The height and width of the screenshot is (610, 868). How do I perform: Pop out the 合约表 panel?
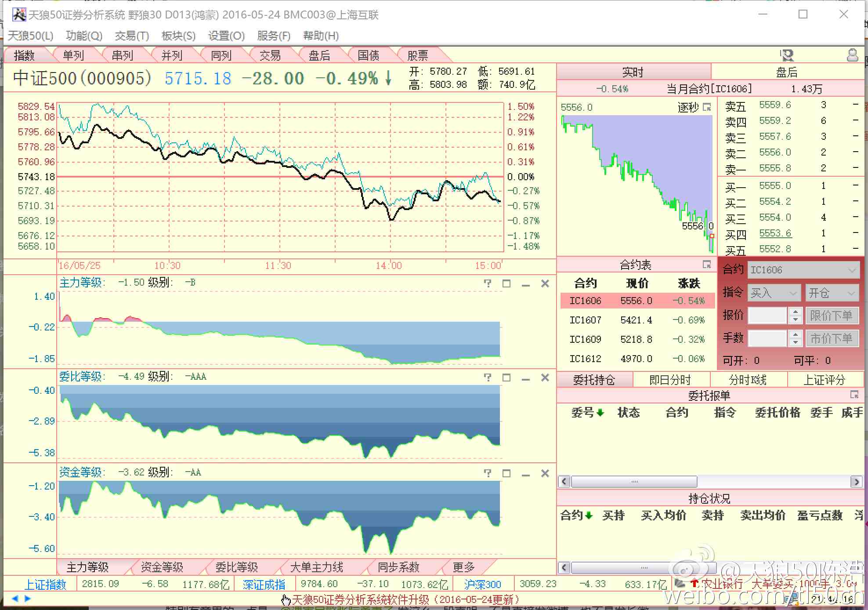pyautogui.click(x=707, y=265)
